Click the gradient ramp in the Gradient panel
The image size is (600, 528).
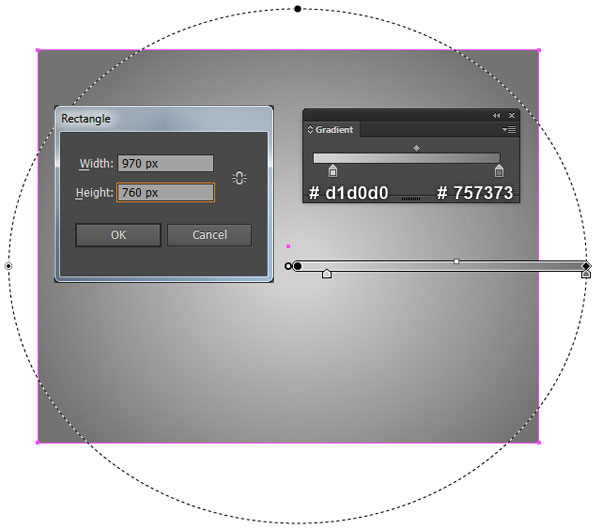click(407, 158)
